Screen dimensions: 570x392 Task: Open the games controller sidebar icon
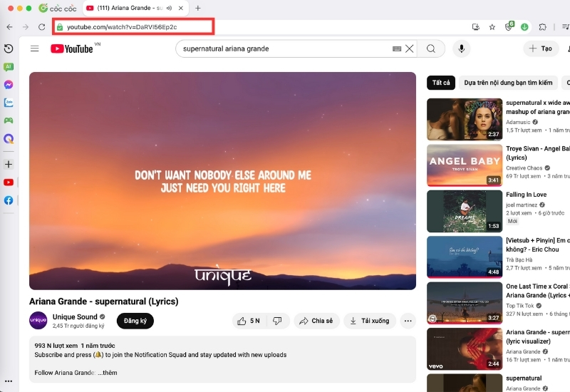(9, 120)
